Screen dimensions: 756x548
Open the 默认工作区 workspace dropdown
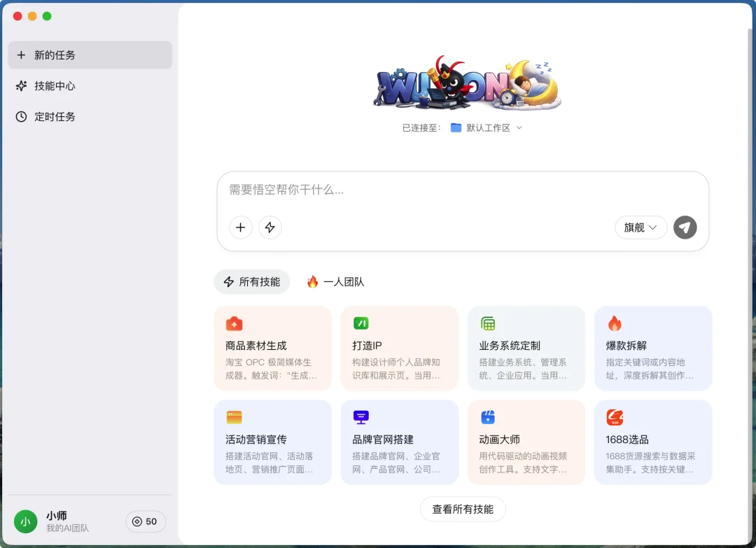pyautogui.click(x=486, y=127)
